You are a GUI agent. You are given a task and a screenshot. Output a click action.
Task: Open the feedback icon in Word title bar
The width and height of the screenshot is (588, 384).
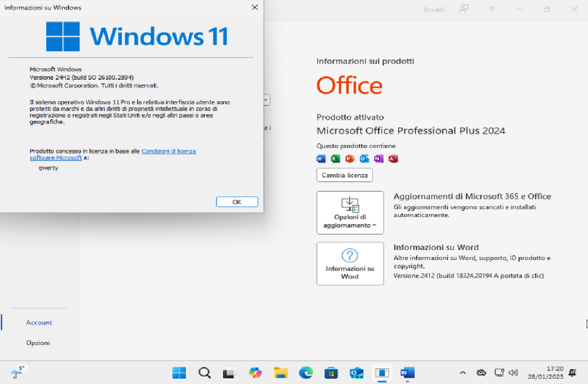(463, 9)
